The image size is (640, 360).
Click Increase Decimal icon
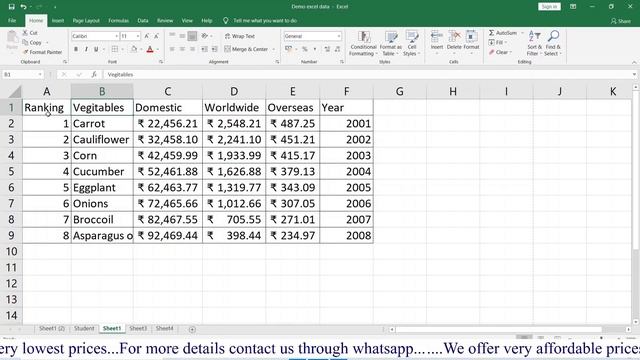pos(327,49)
